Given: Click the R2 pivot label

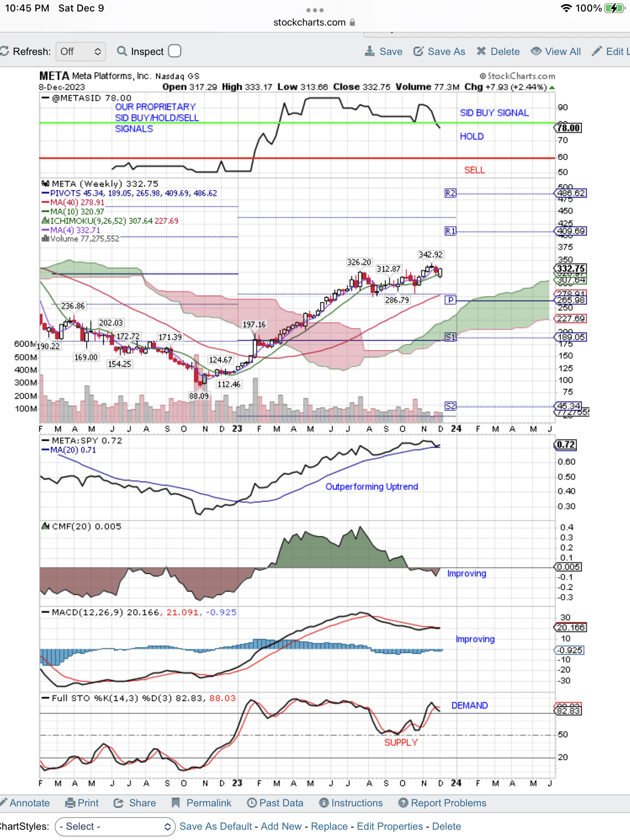Looking at the screenshot, I should tap(450, 193).
